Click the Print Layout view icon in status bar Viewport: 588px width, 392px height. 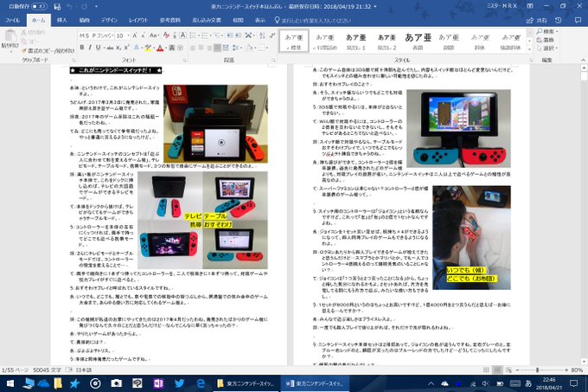click(x=497, y=370)
